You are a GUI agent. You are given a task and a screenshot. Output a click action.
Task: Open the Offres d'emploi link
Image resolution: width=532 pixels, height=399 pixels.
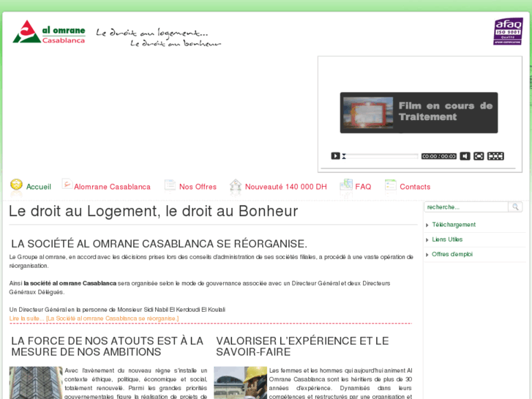(x=452, y=254)
